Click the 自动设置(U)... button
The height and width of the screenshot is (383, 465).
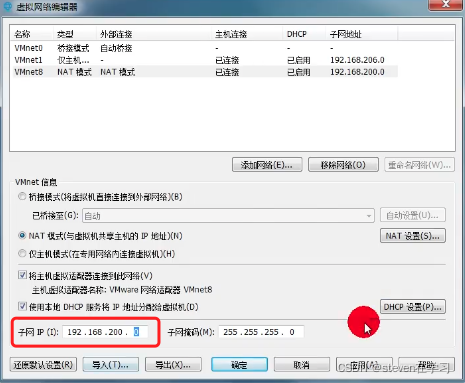pyautogui.click(x=413, y=215)
